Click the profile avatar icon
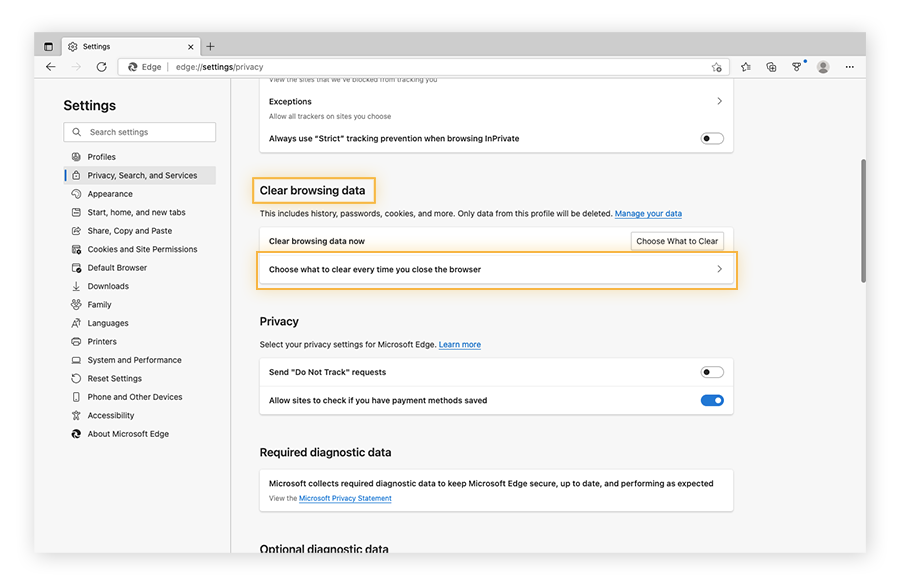The image size is (900, 585). coord(823,67)
